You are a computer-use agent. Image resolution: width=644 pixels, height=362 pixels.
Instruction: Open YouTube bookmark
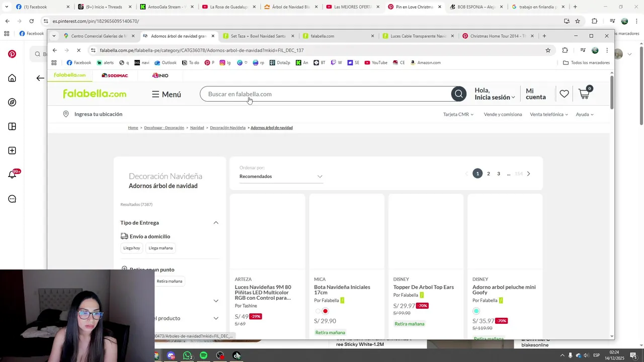[x=376, y=63]
